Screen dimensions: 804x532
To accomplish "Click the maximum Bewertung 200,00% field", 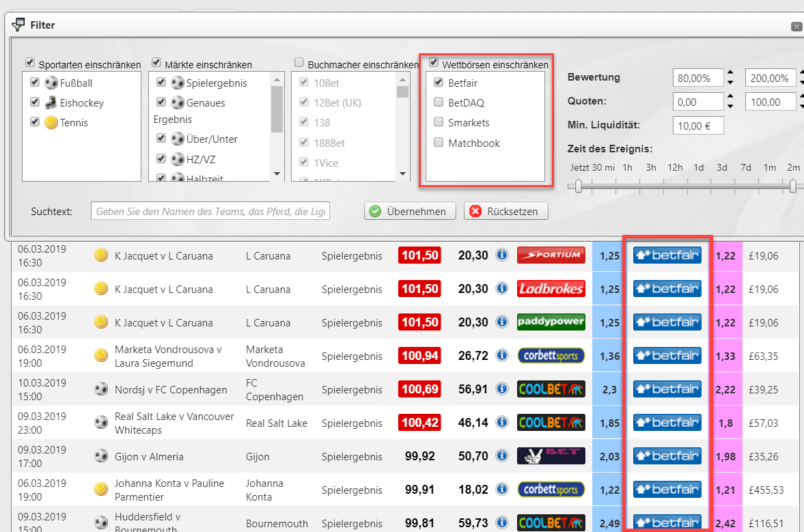I will coord(770,78).
